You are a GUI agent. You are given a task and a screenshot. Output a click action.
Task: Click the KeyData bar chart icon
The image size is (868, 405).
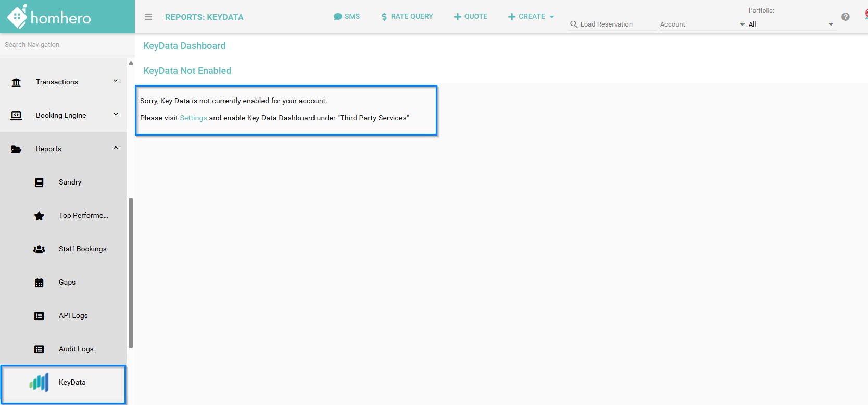point(39,383)
